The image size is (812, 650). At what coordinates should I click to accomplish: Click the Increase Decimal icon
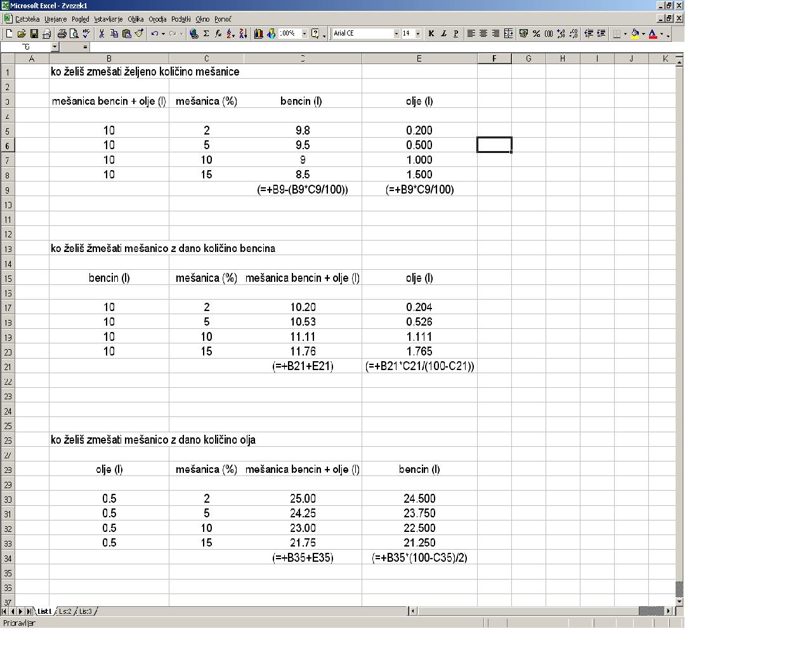(x=561, y=34)
